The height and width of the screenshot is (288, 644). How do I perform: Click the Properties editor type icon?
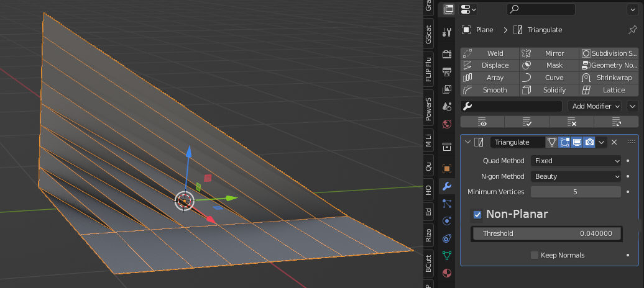[x=449, y=9]
